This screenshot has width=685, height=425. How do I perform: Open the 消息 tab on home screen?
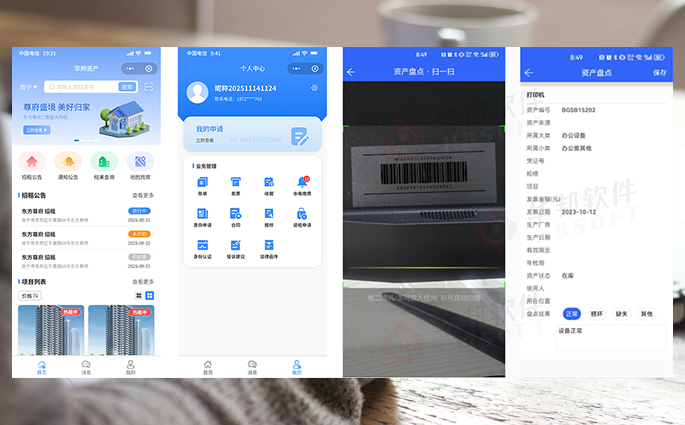86,366
